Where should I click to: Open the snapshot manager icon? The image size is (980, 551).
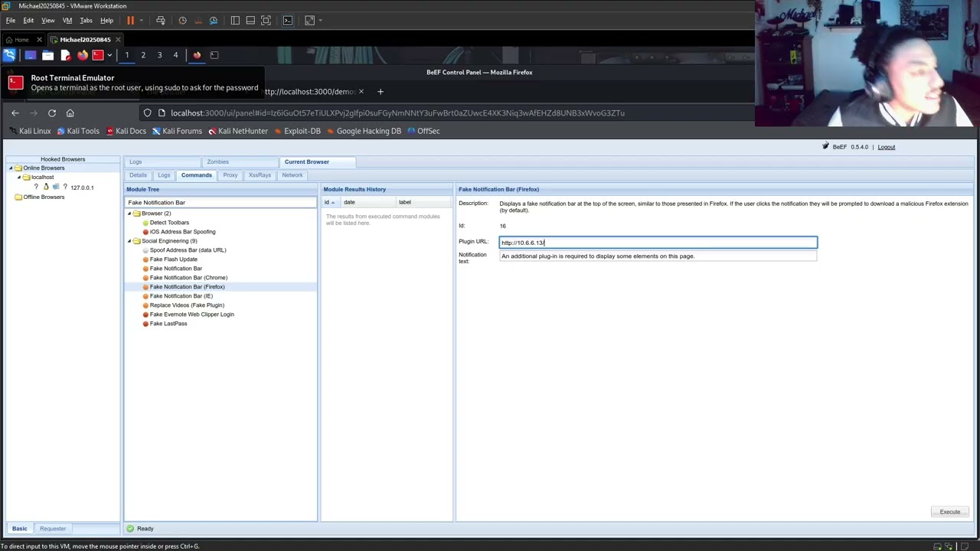214,21
